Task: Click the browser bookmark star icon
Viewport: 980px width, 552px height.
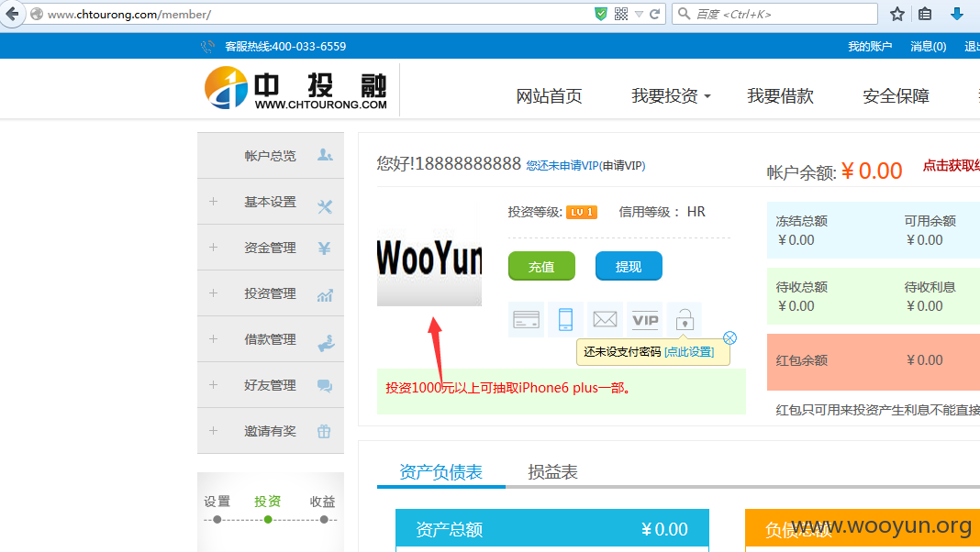Action: pyautogui.click(x=896, y=14)
